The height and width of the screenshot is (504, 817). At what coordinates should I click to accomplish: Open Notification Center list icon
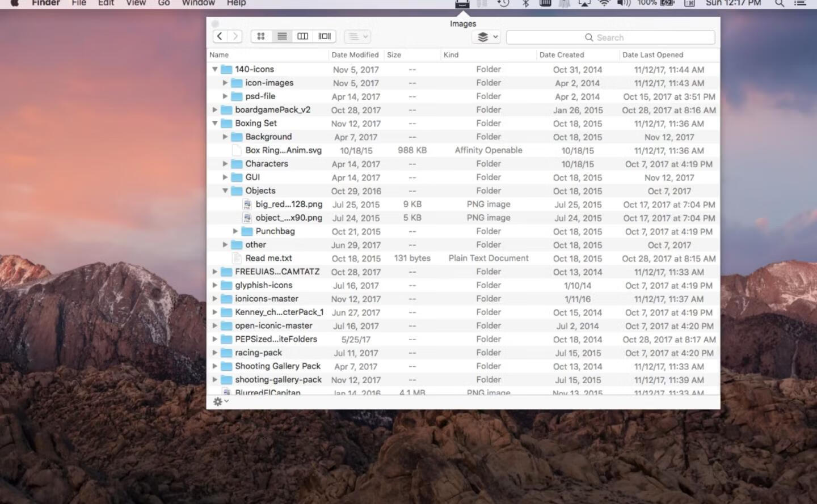click(800, 3)
